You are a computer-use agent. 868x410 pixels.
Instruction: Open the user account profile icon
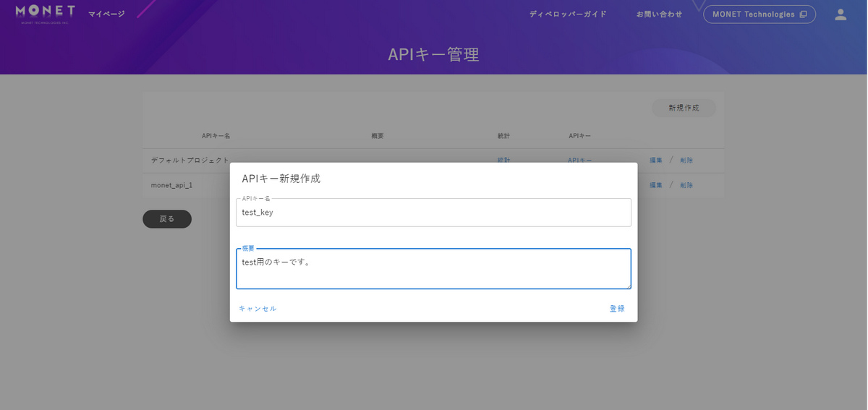click(x=841, y=14)
